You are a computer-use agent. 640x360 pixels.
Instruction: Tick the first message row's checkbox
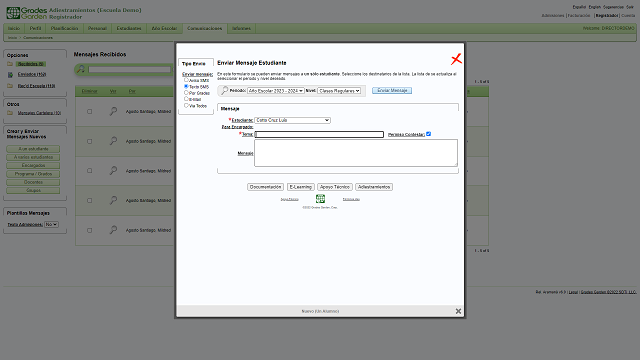pos(89,111)
